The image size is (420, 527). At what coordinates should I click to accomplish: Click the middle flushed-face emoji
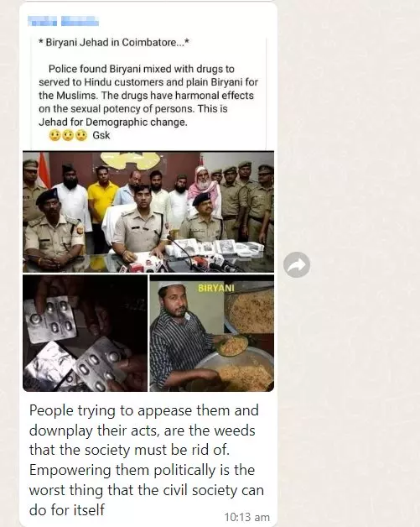[68, 135]
